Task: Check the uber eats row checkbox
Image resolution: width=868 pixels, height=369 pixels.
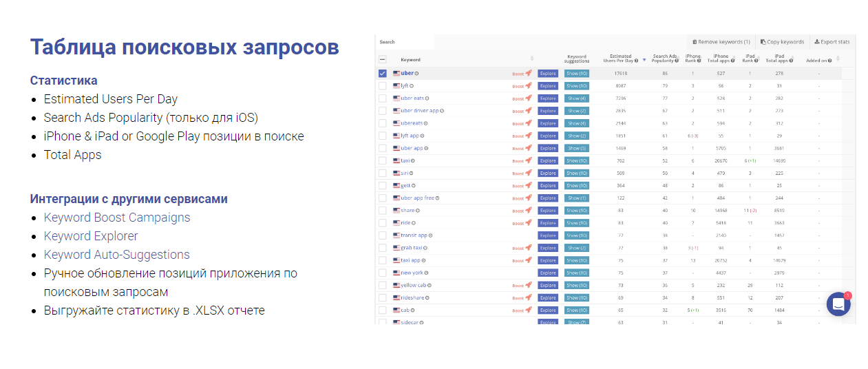Action: 383,98
